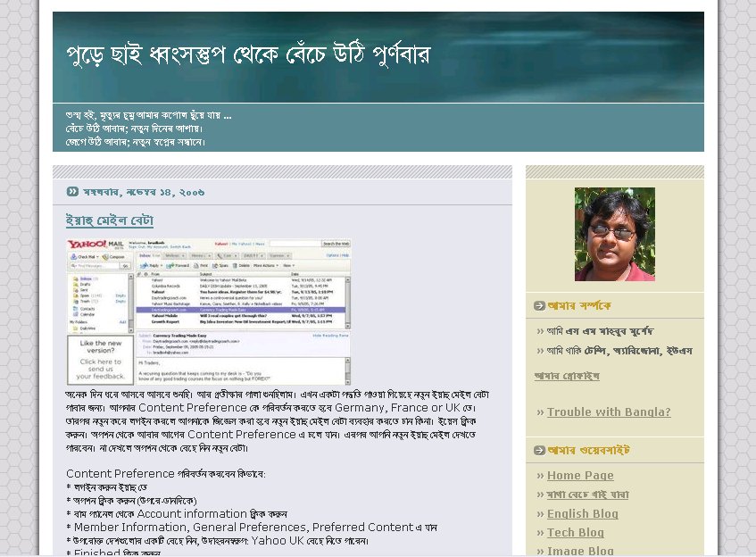
Task: Open the post titled ইয়াহু মেইল বেটা
Action: 110,220
